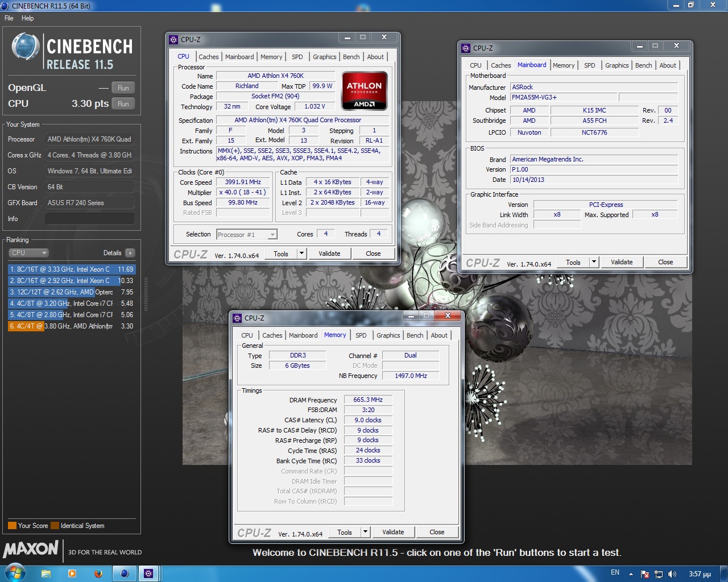Select Cinebench taskbar icon
The height and width of the screenshot is (582, 728).
click(x=125, y=573)
